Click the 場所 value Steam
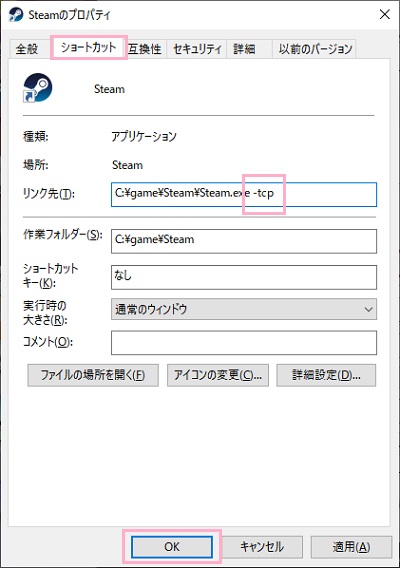The width and height of the screenshot is (400, 568). click(x=127, y=165)
